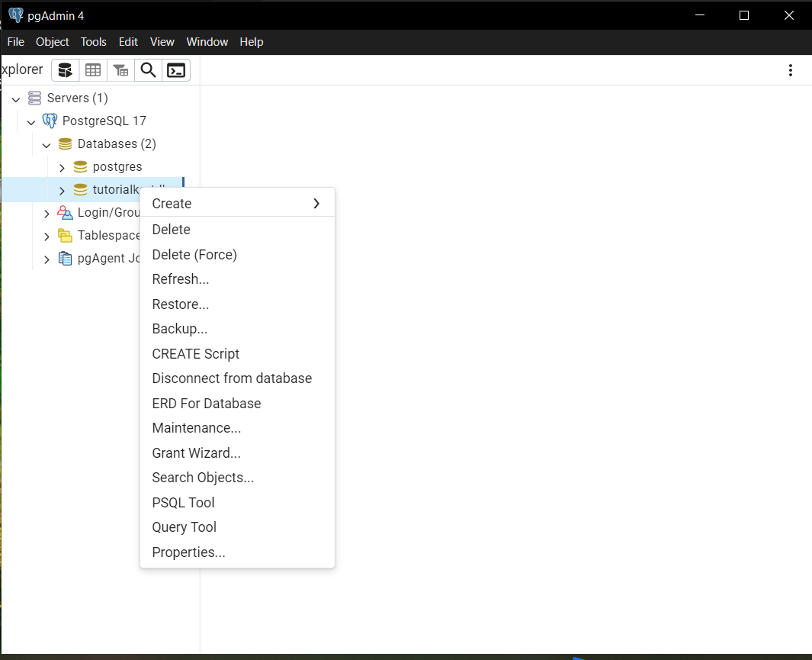Launch PSQL Tool terminal icon
812x660 pixels.
176,70
